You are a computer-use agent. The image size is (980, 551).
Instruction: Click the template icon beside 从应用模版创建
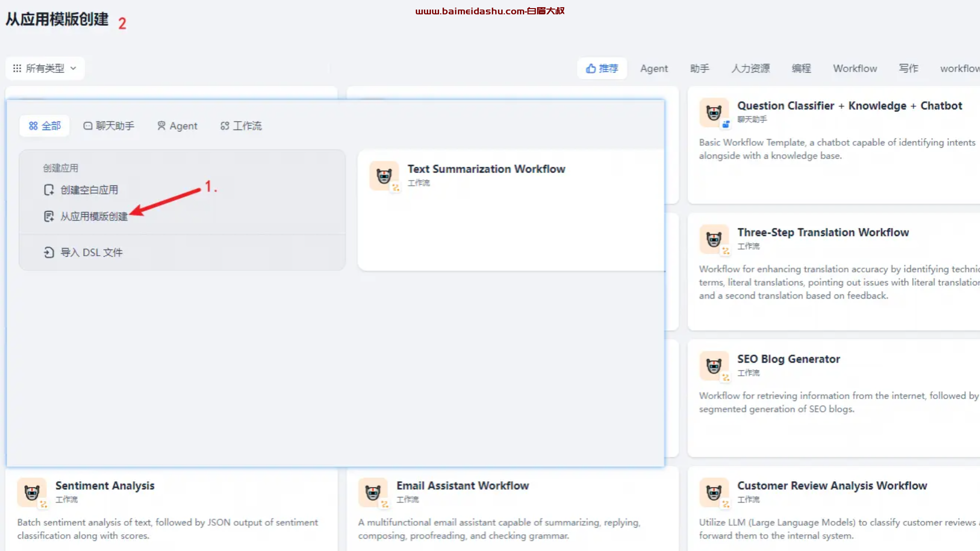tap(49, 216)
